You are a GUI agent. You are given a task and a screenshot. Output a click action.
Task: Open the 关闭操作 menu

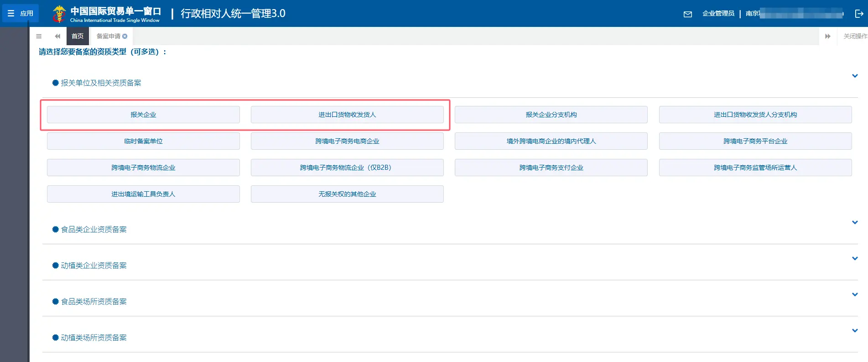pos(855,36)
